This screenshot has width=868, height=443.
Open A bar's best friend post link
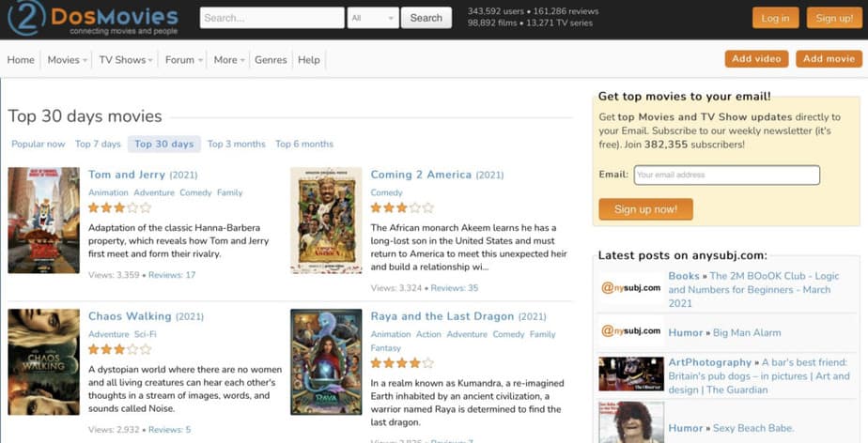click(758, 376)
